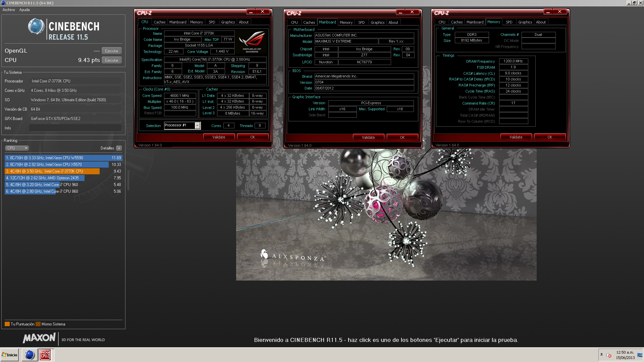Viewport: 644px width, 362px height.
Task: Switch to Memory tab in first CPU-Z
Action: [197, 22]
